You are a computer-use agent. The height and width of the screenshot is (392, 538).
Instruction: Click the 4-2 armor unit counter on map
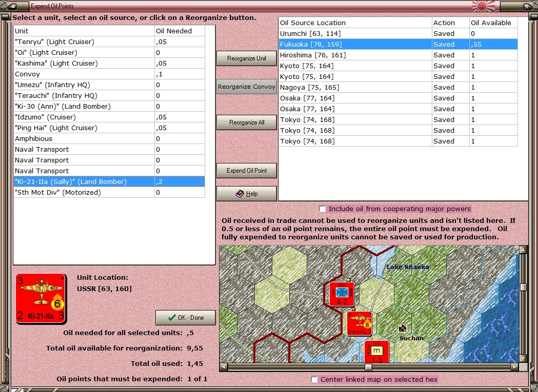342,294
